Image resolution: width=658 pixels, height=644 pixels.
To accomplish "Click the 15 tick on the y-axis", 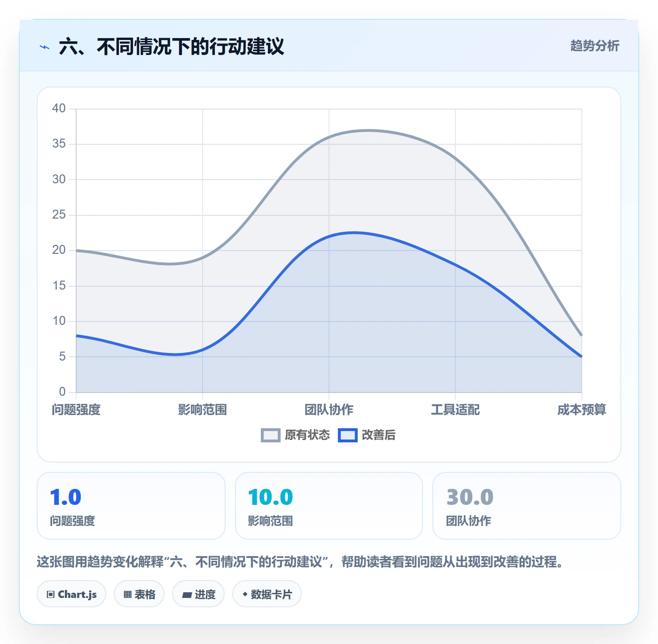I will (59, 286).
